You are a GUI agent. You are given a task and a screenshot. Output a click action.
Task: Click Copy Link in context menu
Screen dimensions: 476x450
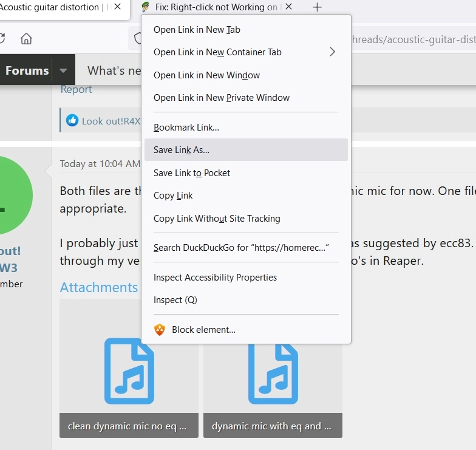[x=246, y=196]
